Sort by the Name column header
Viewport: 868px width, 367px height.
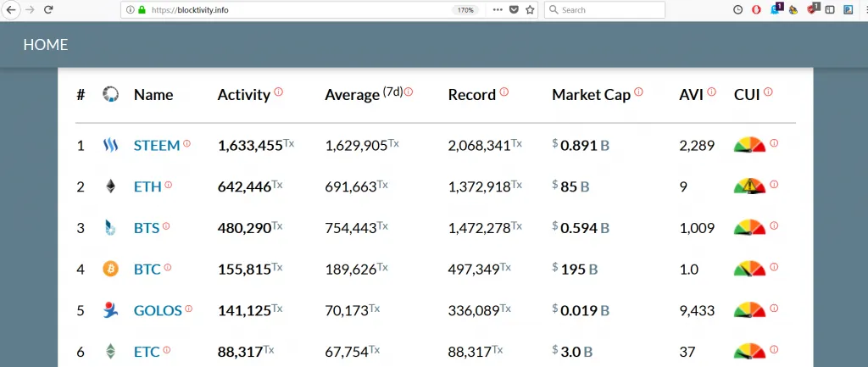(153, 95)
